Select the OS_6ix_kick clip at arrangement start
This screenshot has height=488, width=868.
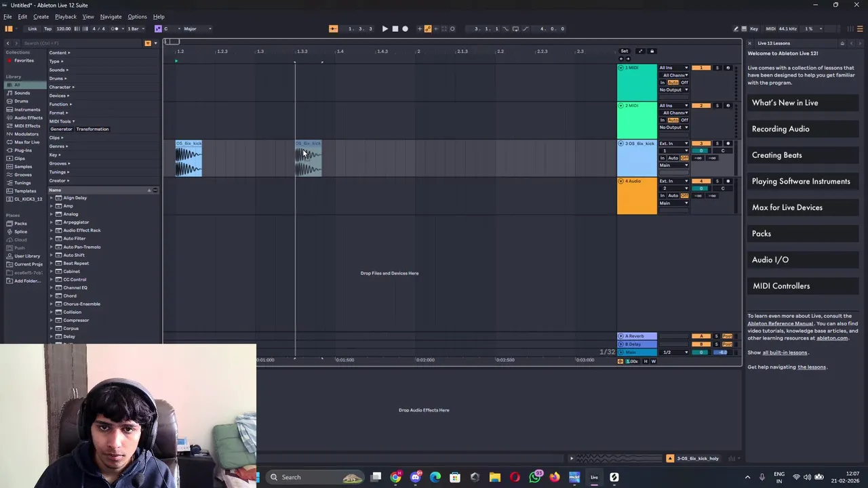pyautogui.click(x=189, y=159)
